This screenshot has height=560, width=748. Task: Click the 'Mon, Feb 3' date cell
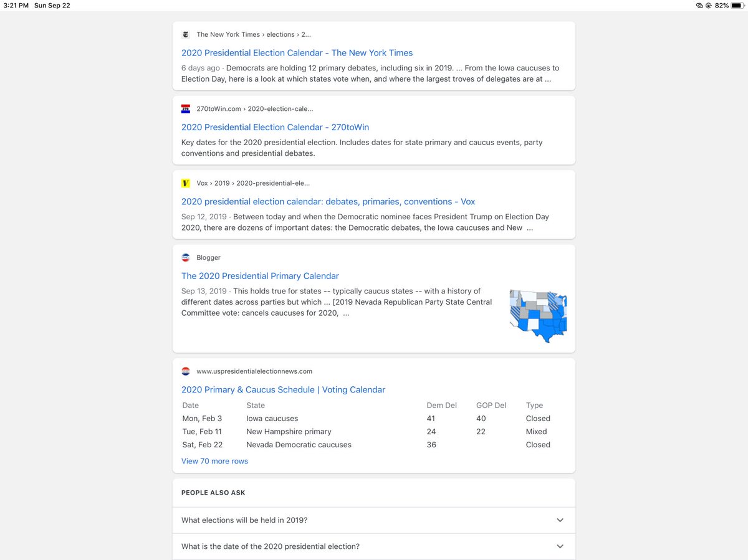pos(202,419)
